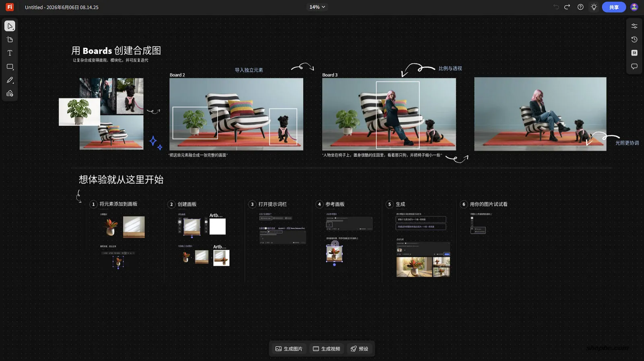Choose the add artboard tool

point(10,39)
